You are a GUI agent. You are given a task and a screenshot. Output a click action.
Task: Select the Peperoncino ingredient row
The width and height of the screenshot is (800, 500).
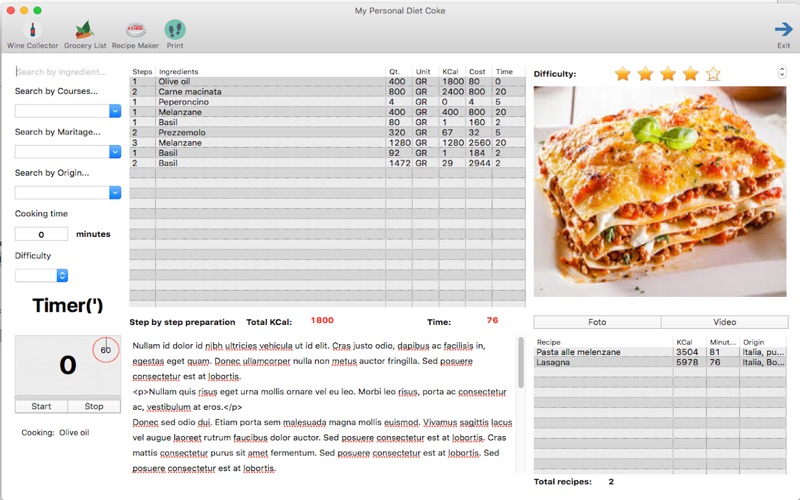327,102
